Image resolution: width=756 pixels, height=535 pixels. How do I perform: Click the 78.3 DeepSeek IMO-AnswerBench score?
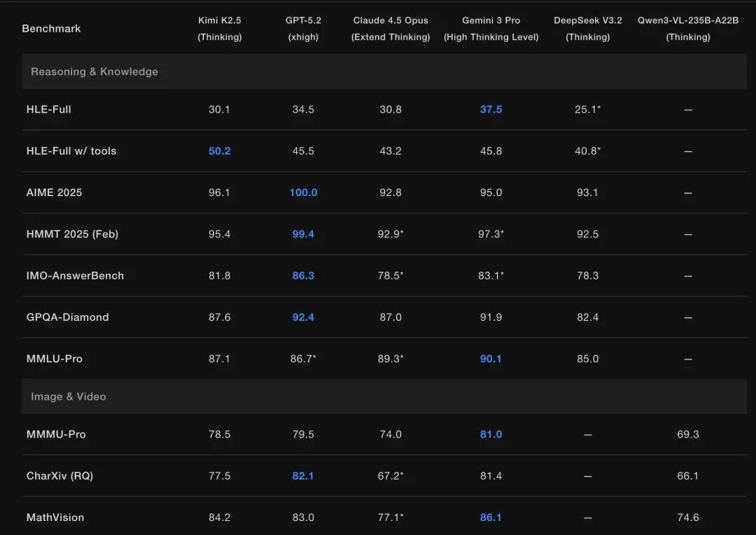(588, 275)
